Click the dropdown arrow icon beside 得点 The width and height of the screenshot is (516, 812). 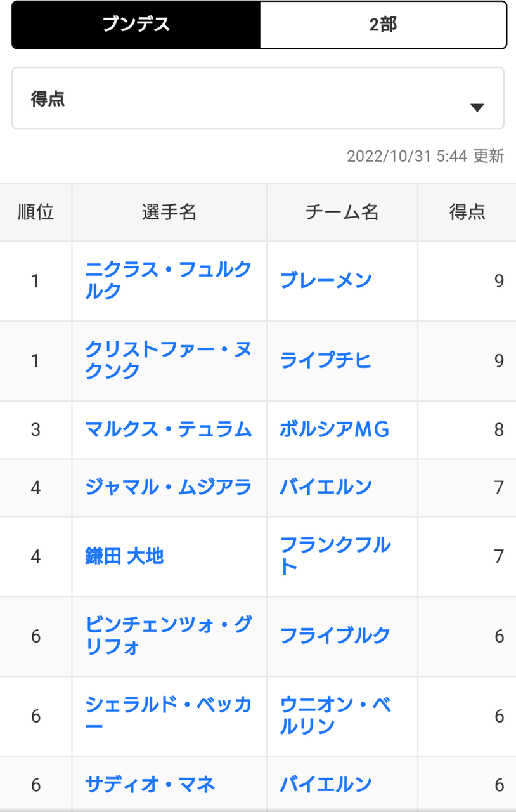[477, 108]
